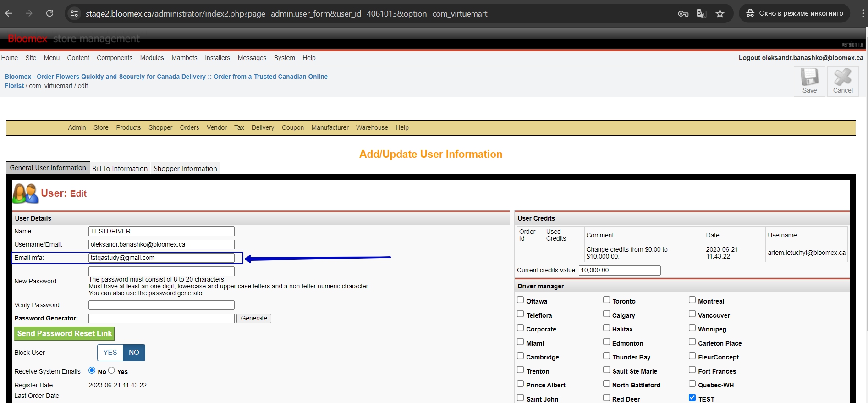868x403 pixels.
Task: Check the Miami checkbox
Action: point(520,342)
